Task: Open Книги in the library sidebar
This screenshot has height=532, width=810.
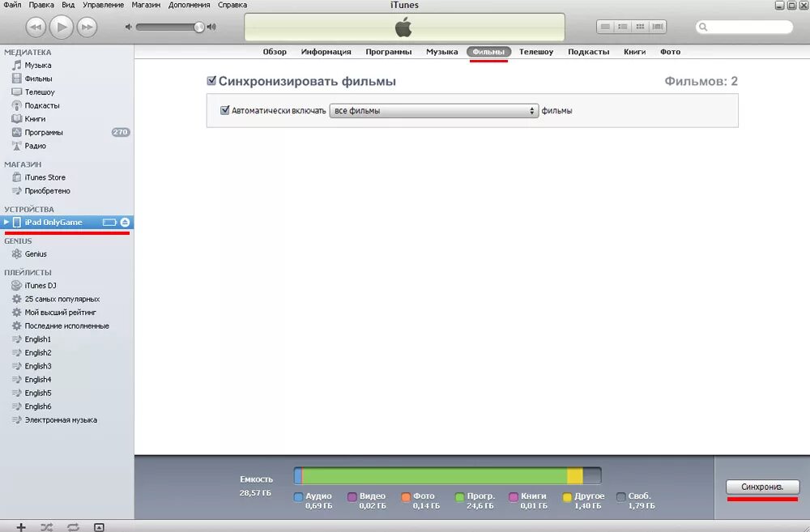Action: click(67, 119)
